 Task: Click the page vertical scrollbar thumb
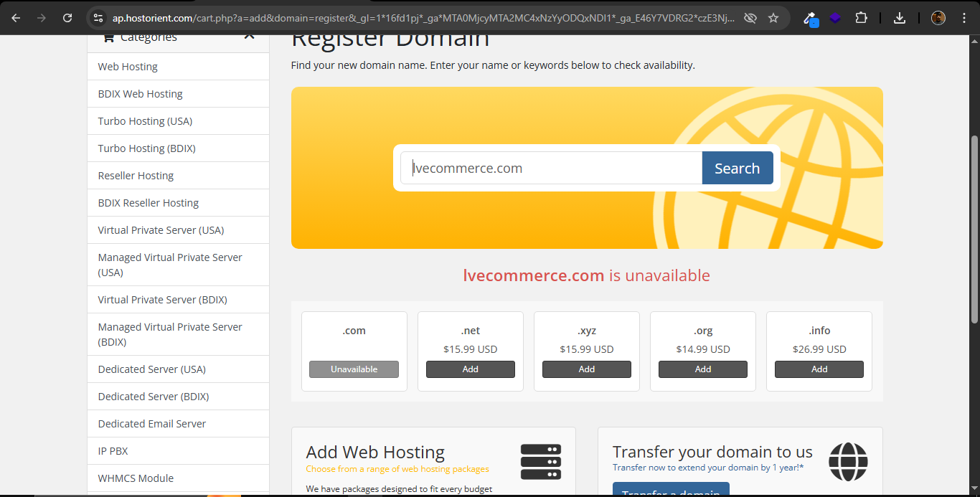tap(974, 229)
